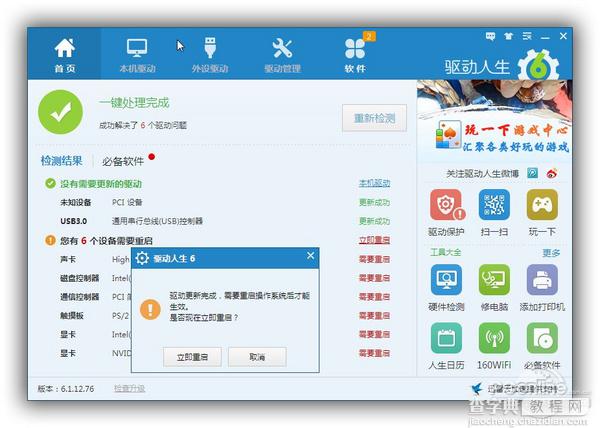Click the 触摸板 row label
Image resolution: width=600 pixels, height=428 pixels.
click(x=72, y=316)
